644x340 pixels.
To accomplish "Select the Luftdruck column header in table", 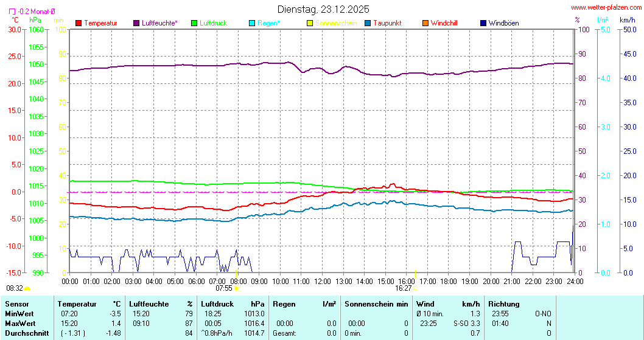I will (x=217, y=304).
